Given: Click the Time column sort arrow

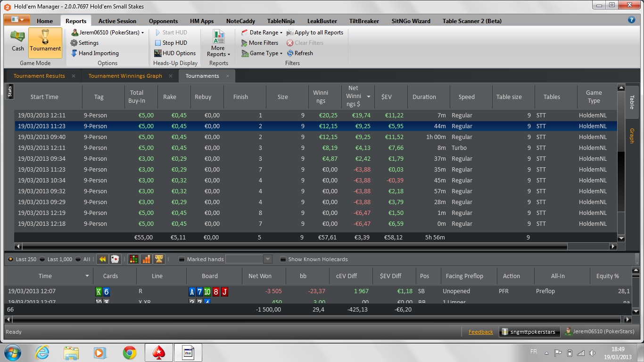Looking at the screenshot, I should point(87,276).
